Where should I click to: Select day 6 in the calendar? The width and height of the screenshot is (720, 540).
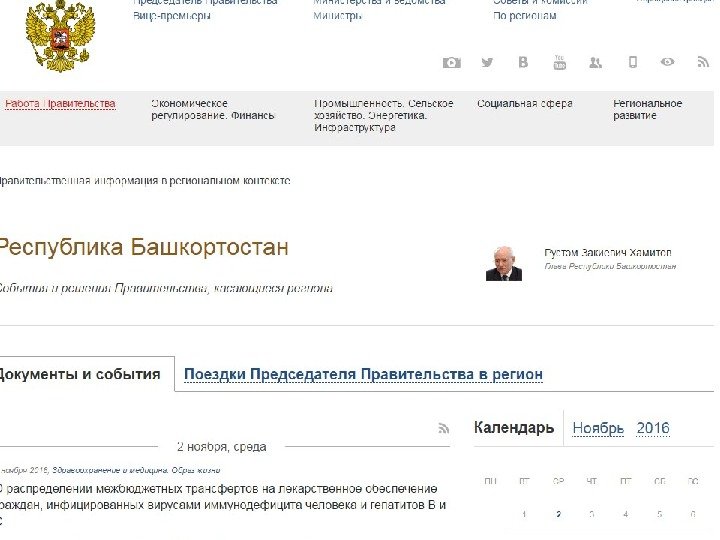[x=693, y=514]
